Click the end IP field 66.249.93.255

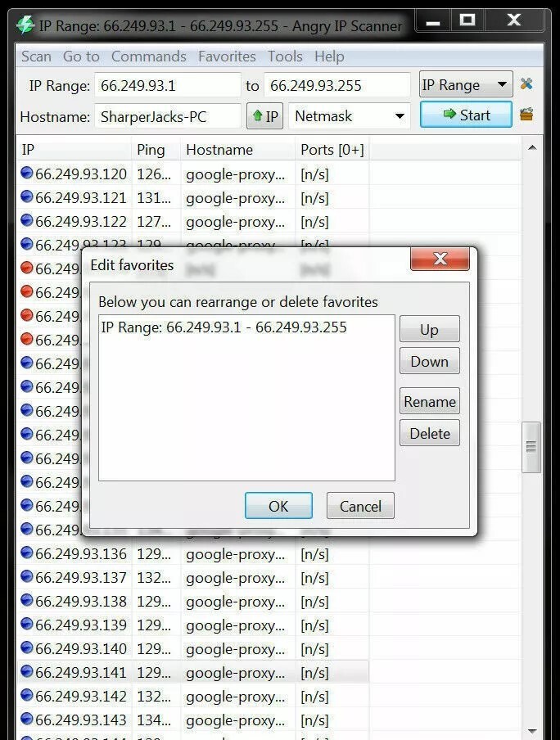click(x=336, y=85)
